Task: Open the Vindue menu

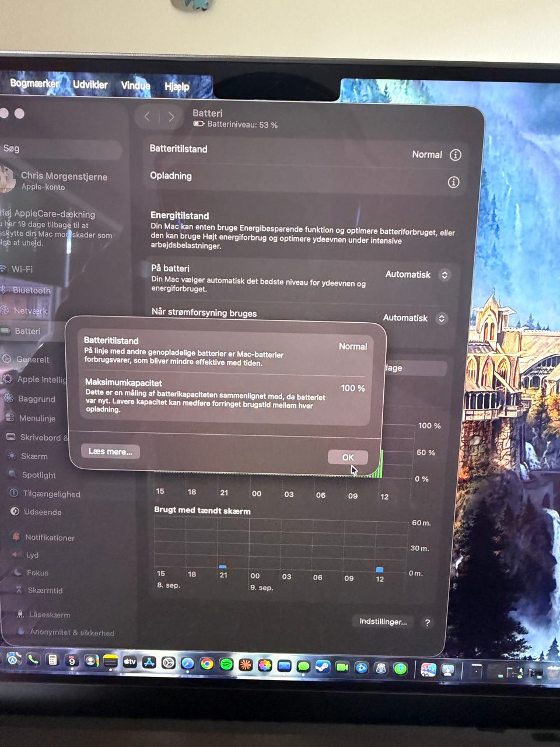Action: click(x=135, y=86)
